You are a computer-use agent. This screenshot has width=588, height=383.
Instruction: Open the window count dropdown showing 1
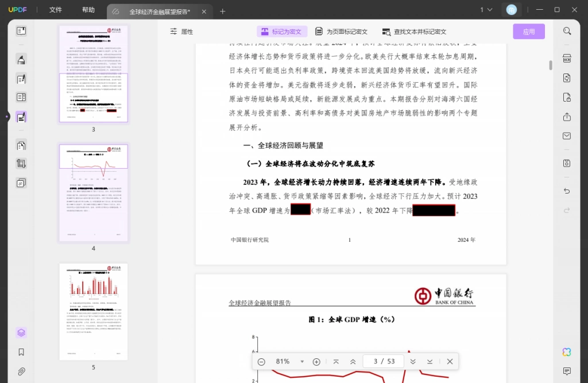(x=486, y=10)
